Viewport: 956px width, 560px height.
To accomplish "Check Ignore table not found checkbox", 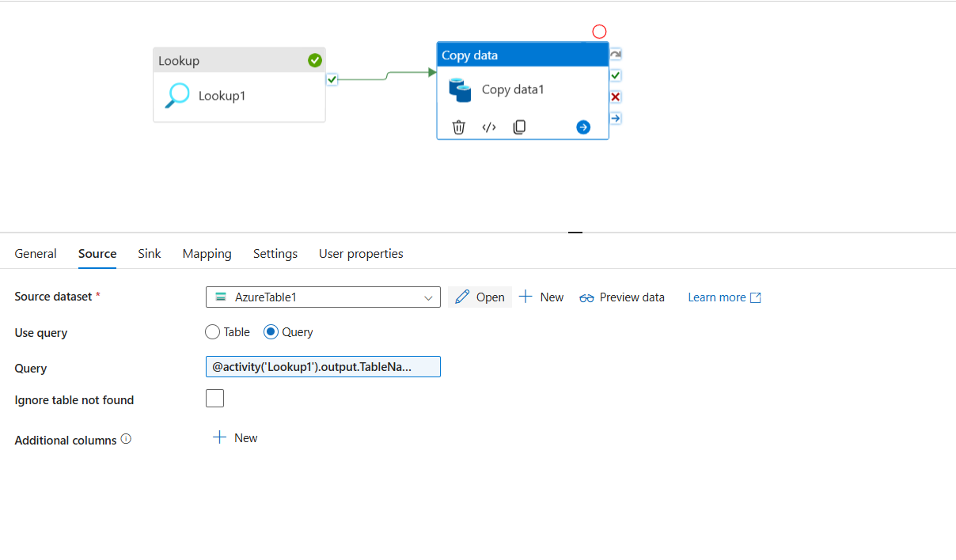I will [x=214, y=399].
